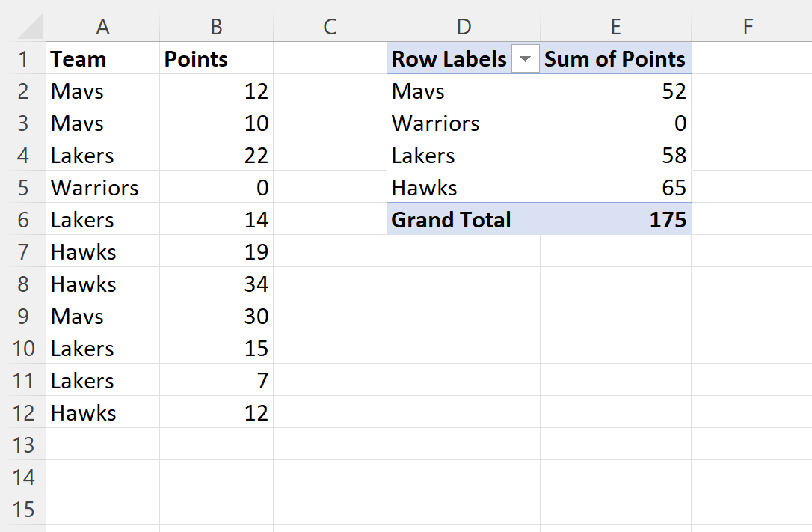The width and height of the screenshot is (812, 532).
Task: Click the Grand Total label cell
Action: coord(464,220)
